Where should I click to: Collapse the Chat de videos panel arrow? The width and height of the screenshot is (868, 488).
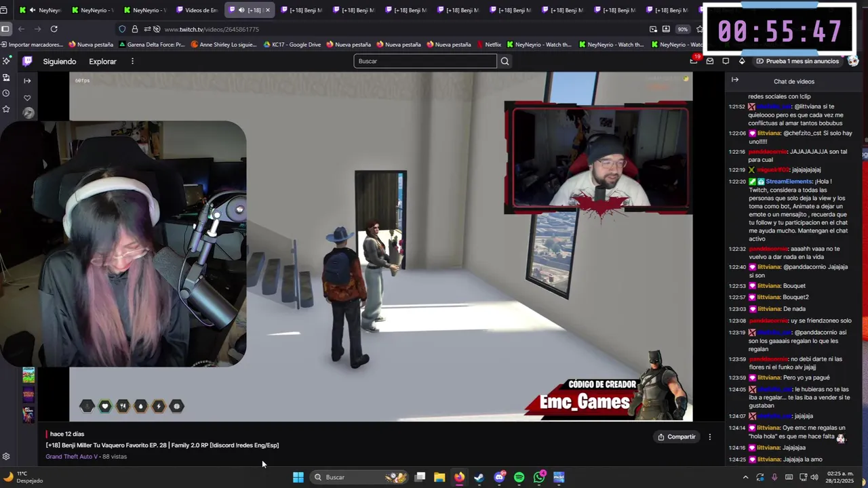click(x=735, y=80)
